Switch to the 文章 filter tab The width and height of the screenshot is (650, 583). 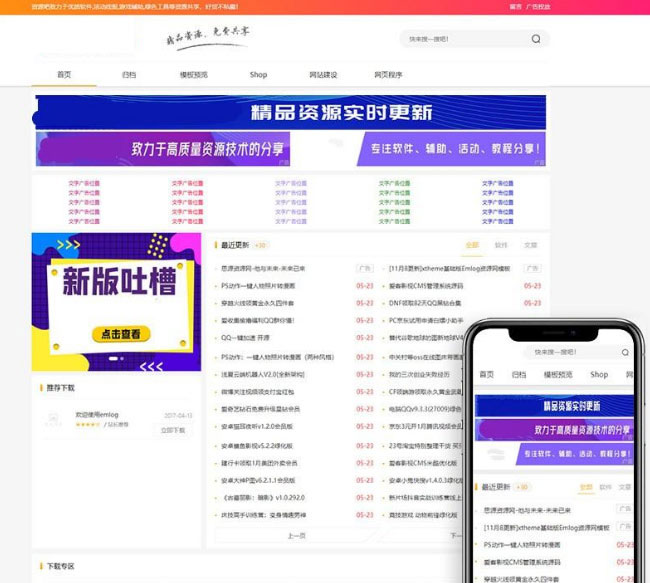point(530,245)
